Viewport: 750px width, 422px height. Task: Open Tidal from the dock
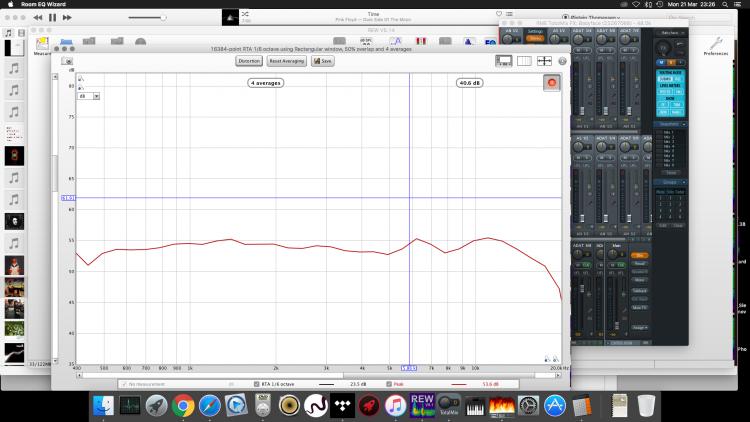[342, 405]
